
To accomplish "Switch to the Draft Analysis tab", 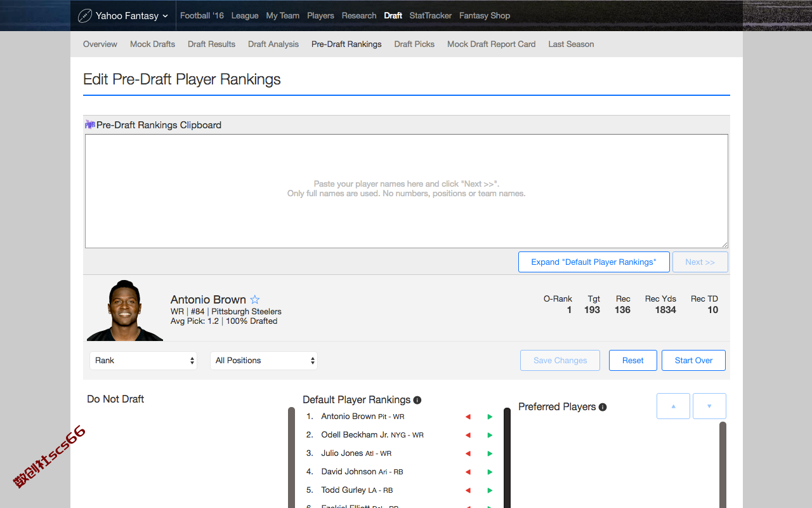I will (273, 44).
